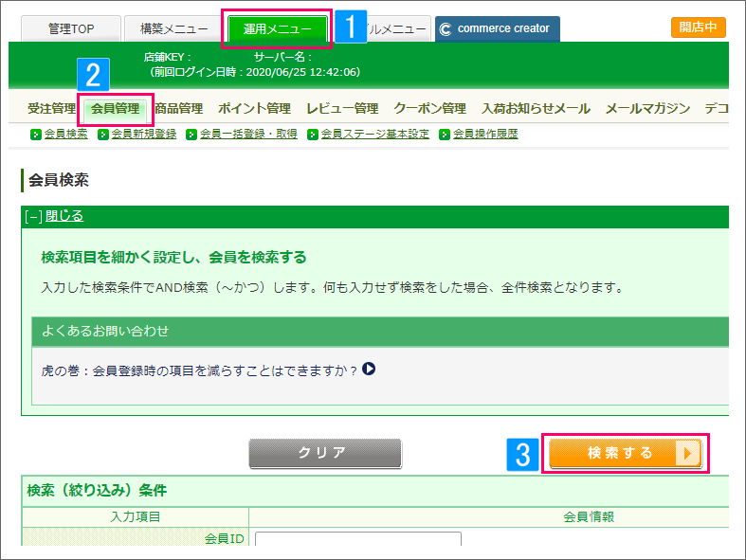Screen dimensions: 746x560
Task: Follow the 会員新規登録 link
Action: [144, 135]
